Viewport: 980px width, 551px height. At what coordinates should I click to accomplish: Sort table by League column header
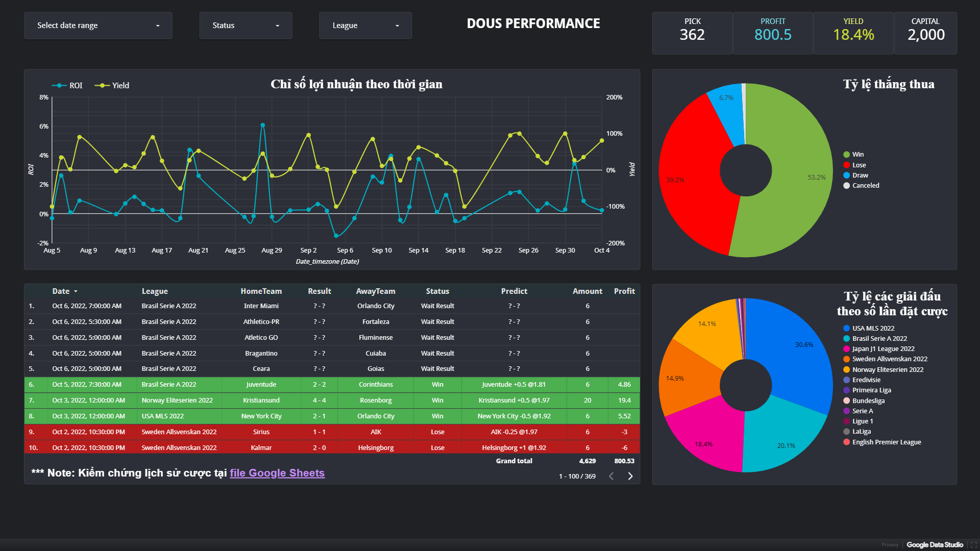click(x=155, y=291)
